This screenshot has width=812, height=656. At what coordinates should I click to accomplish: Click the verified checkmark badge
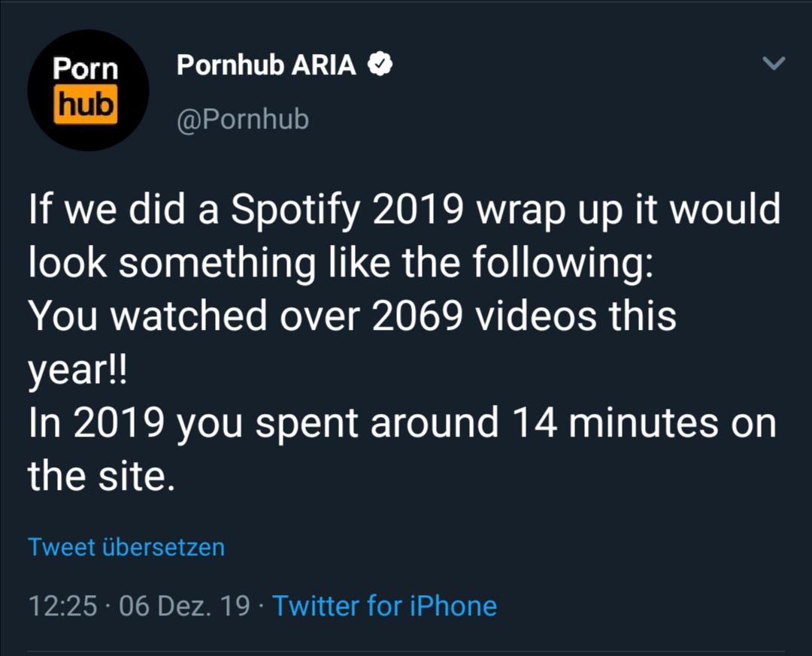pyautogui.click(x=380, y=66)
